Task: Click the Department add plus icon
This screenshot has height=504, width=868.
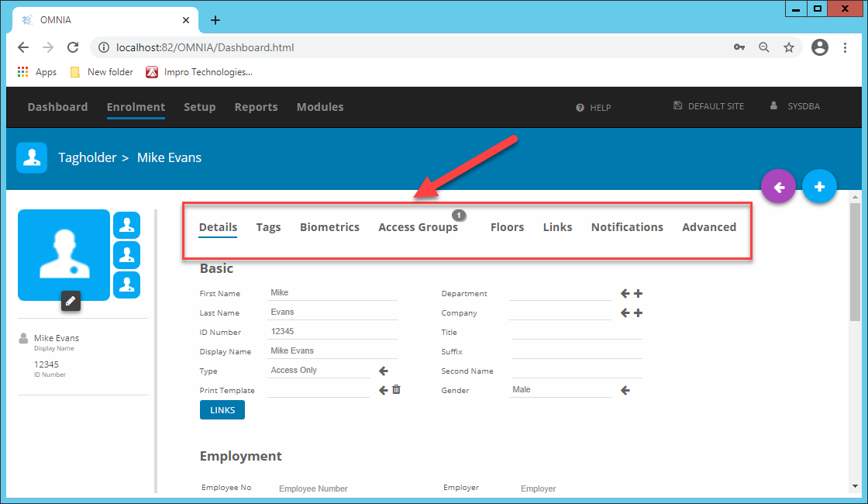Action: (x=639, y=294)
